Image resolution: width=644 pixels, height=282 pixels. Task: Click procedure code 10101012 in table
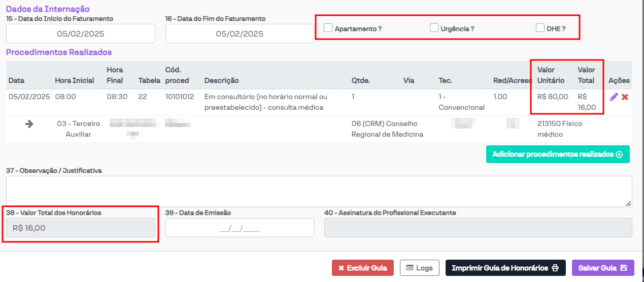pyautogui.click(x=179, y=97)
